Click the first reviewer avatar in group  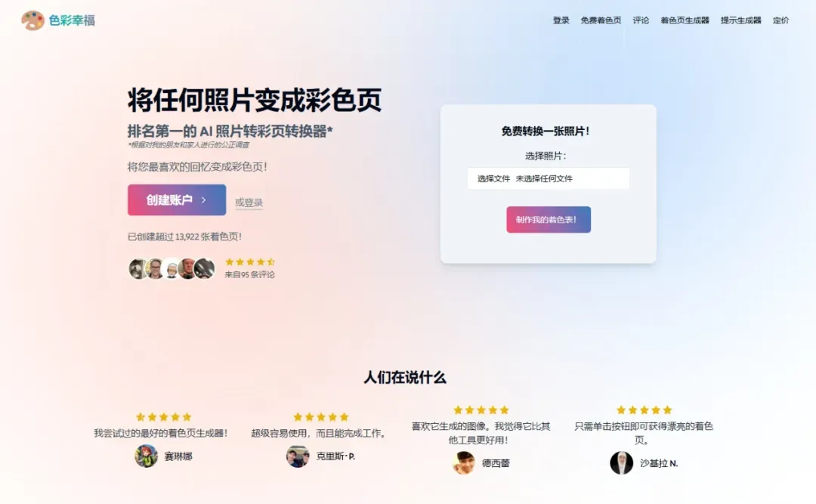[x=138, y=269]
